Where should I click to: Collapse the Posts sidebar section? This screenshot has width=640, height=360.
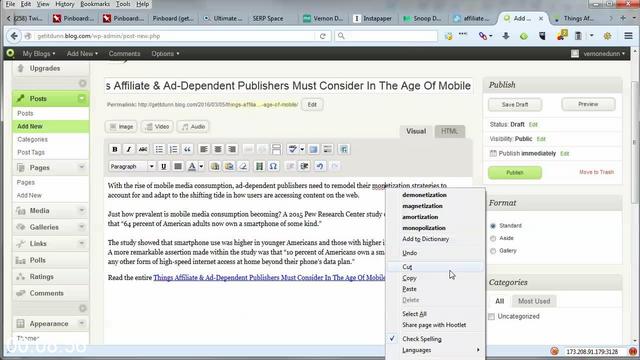tap(82, 98)
